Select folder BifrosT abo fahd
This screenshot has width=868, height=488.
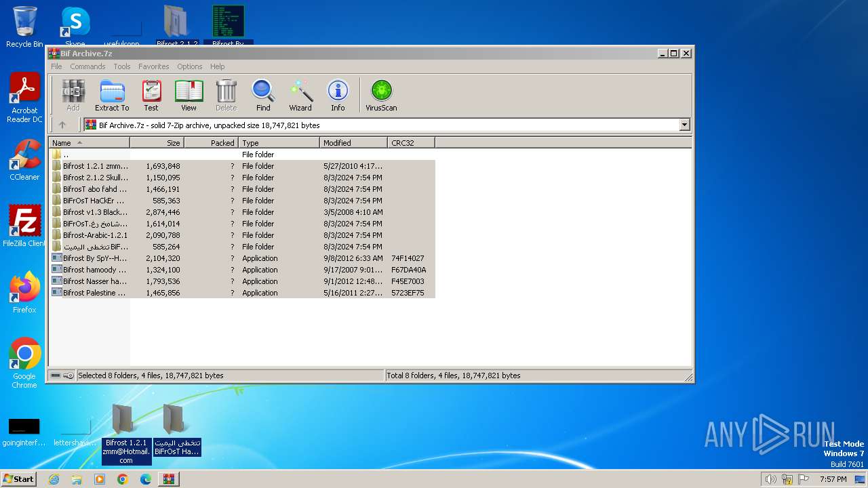241,189
